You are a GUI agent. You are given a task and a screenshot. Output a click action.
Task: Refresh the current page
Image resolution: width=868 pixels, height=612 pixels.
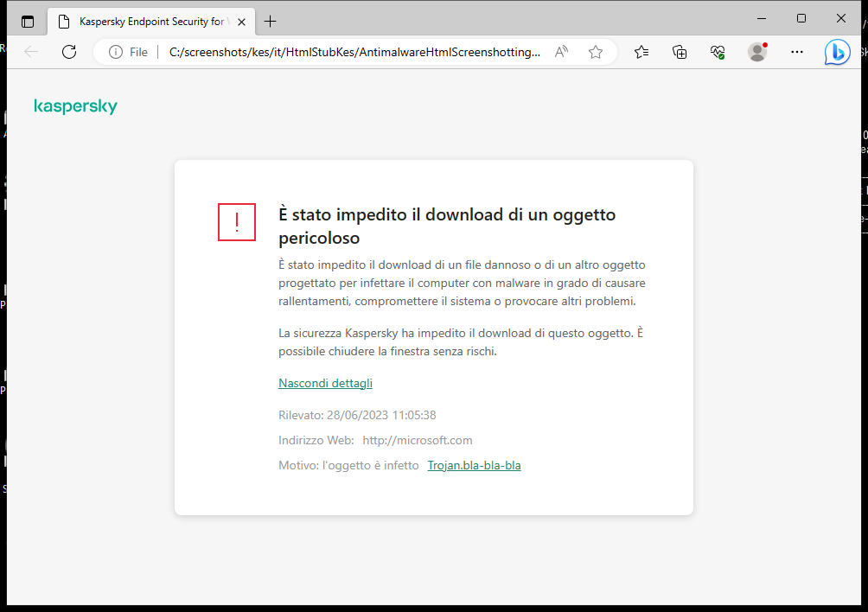click(x=69, y=51)
